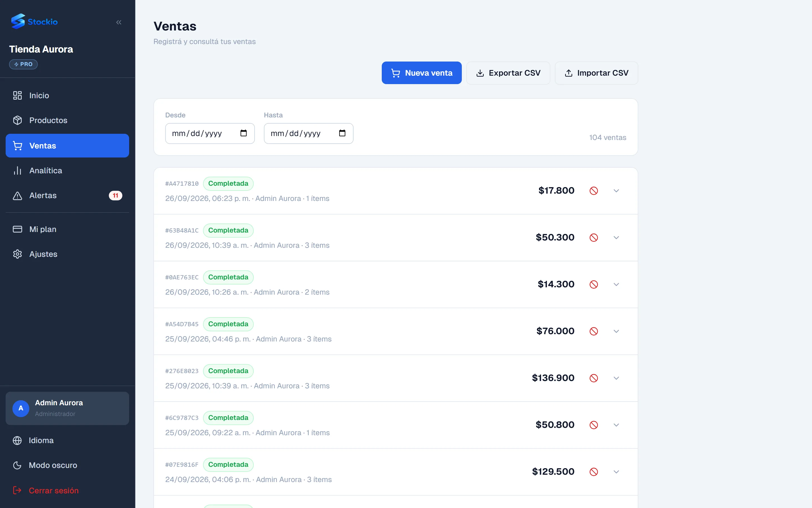Click the Stockio logo
The width and height of the screenshot is (812, 508).
tap(34, 21)
